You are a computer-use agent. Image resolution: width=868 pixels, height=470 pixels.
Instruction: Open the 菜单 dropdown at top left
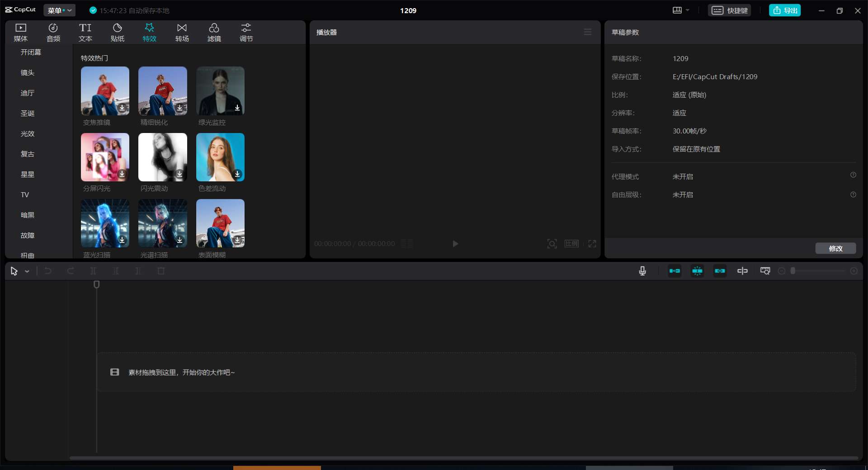point(59,10)
